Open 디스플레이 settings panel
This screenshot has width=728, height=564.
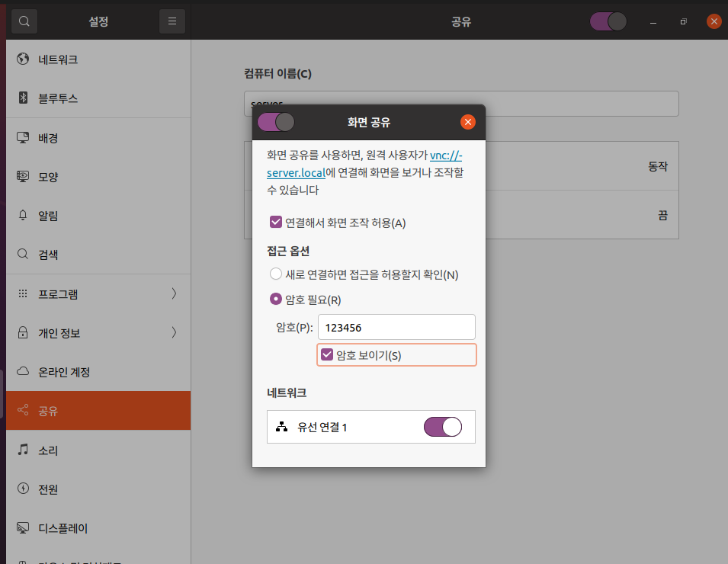pyautogui.click(x=98, y=527)
